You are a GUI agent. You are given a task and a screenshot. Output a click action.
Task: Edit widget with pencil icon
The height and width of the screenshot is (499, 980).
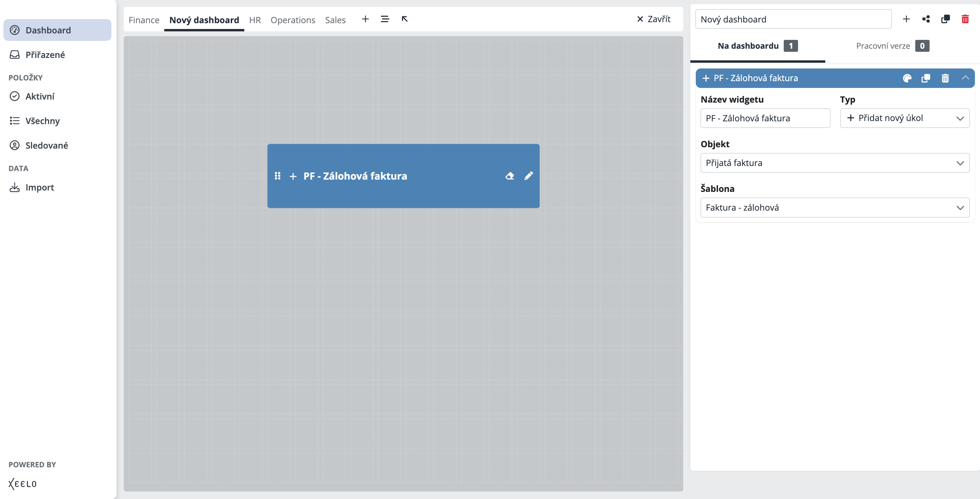click(529, 176)
